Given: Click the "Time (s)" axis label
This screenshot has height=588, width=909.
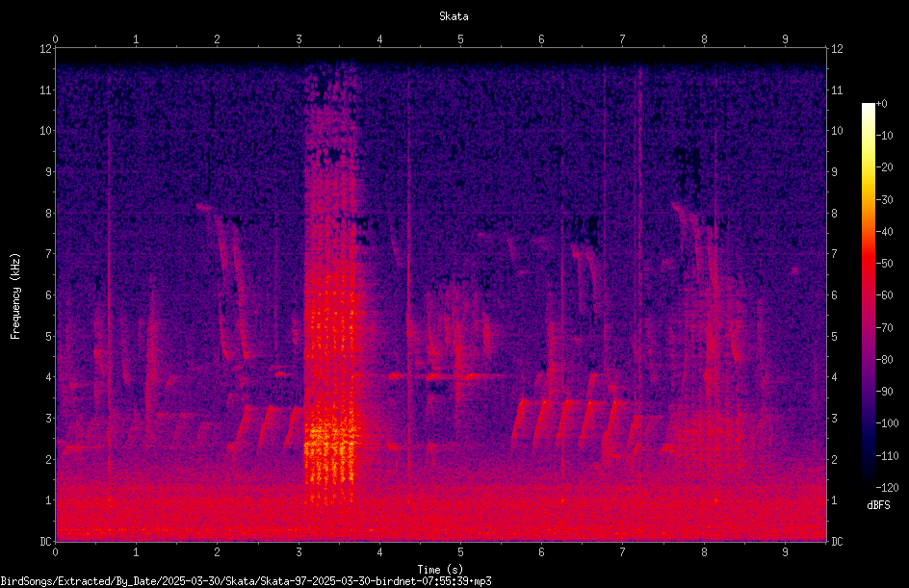Looking at the screenshot, I should (x=440, y=570).
